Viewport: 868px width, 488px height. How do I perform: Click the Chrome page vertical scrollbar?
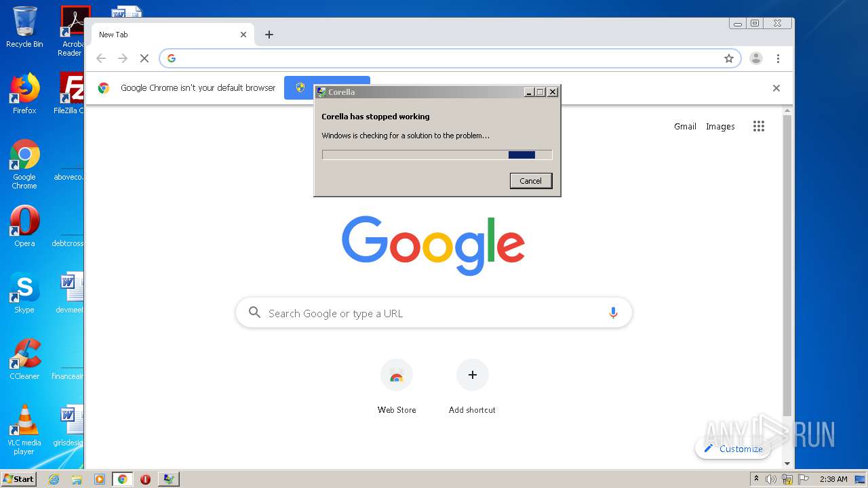[787, 264]
